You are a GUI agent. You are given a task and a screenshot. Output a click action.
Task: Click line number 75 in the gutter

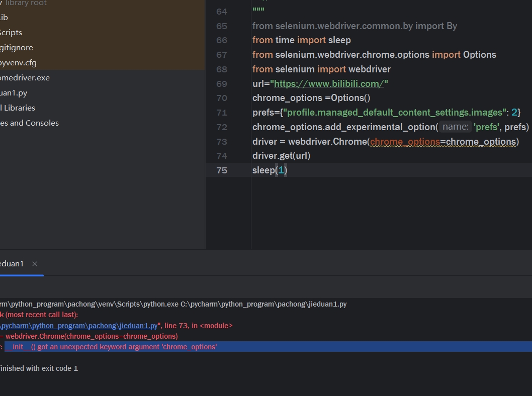click(222, 170)
